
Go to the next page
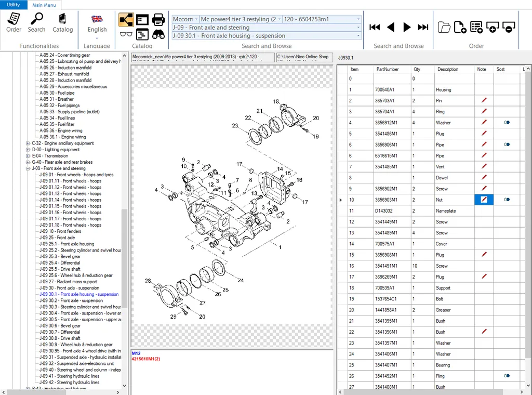pyautogui.click(x=406, y=27)
